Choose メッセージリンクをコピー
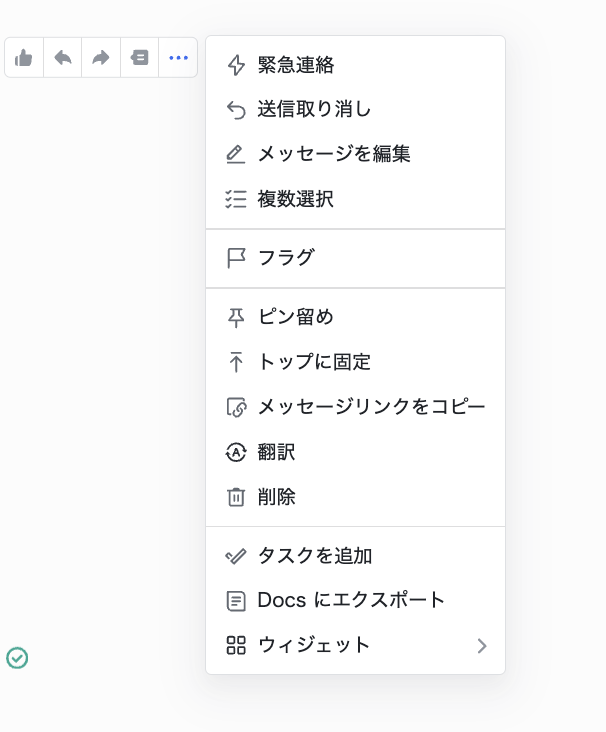 [x=355, y=407]
